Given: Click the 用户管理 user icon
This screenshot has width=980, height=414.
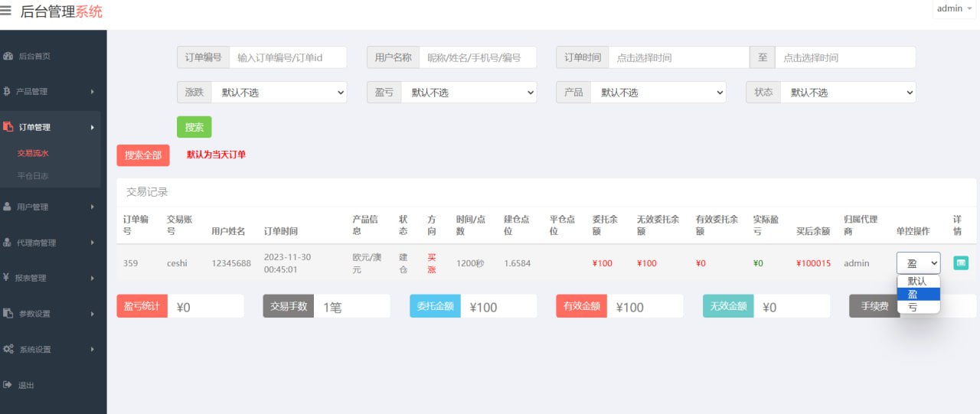Looking at the screenshot, I should (x=7, y=207).
